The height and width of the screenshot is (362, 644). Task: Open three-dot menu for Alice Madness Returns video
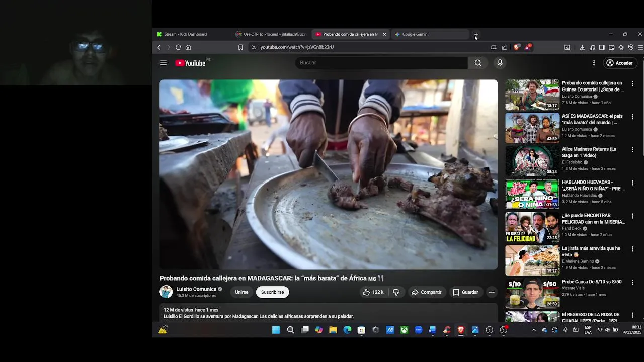pyautogui.click(x=632, y=150)
